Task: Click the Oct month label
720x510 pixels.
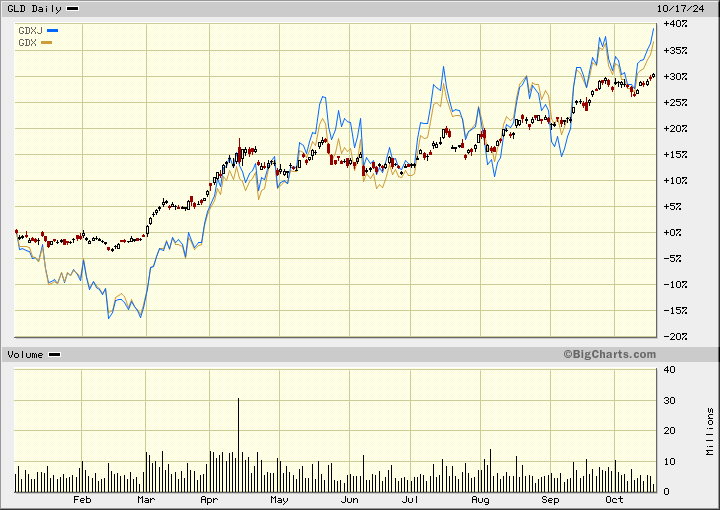Action: (614, 500)
